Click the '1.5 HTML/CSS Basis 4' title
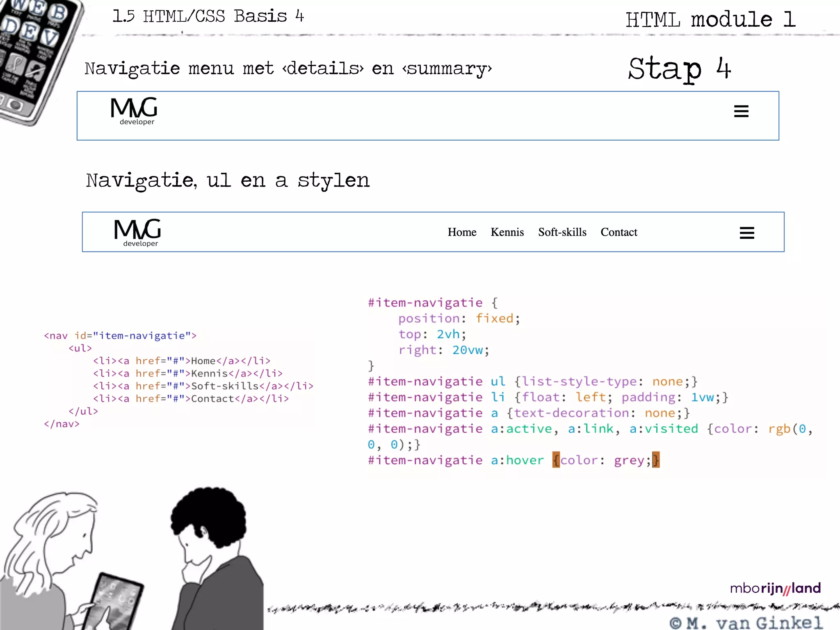The height and width of the screenshot is (630, 840). [208, 16]
